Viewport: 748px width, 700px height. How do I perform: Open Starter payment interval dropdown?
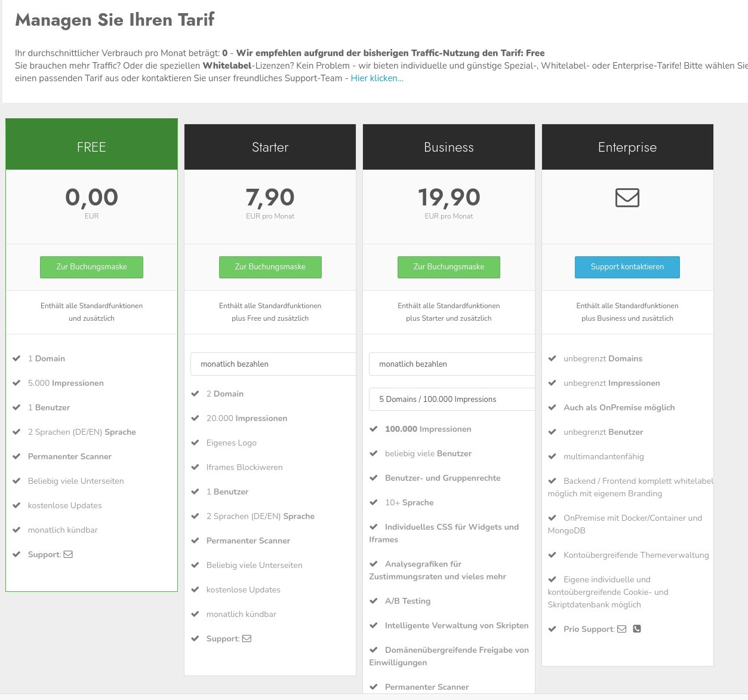coord(273,364)
